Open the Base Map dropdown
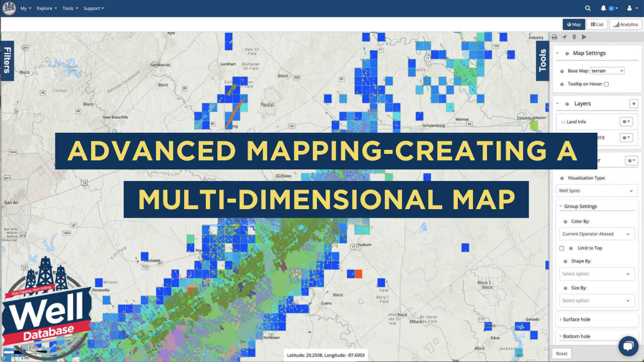This screenshot has width=644, height=362. click(607, 70)
